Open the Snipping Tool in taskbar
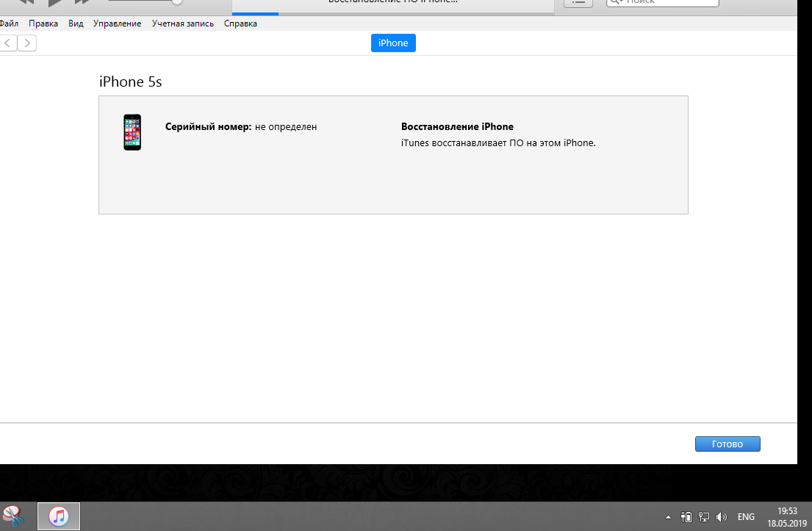The height and width of the screenshot is (531, 812). (x=13, y=516)
